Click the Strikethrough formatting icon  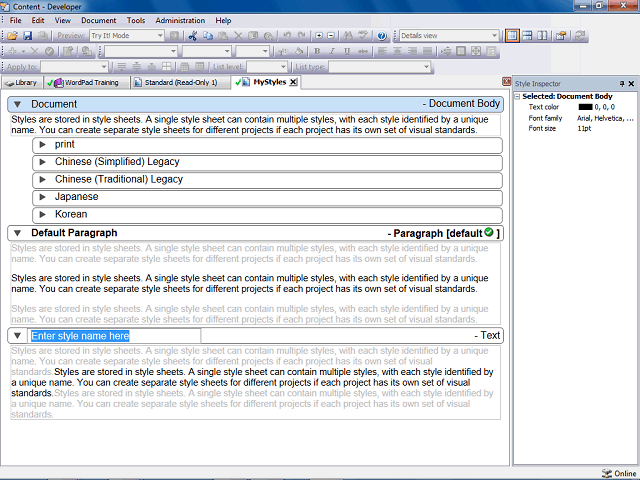pyautogui.click(x=362, y=51)
